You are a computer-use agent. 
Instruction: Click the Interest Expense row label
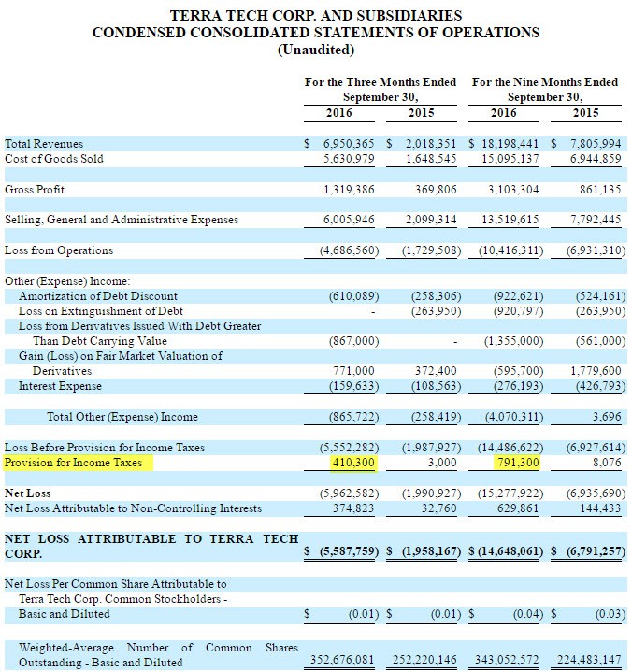coord(61,386)
